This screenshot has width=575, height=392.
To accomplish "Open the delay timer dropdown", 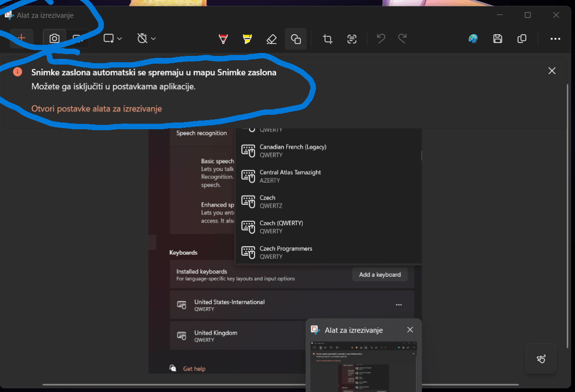I will coord(147,38).
